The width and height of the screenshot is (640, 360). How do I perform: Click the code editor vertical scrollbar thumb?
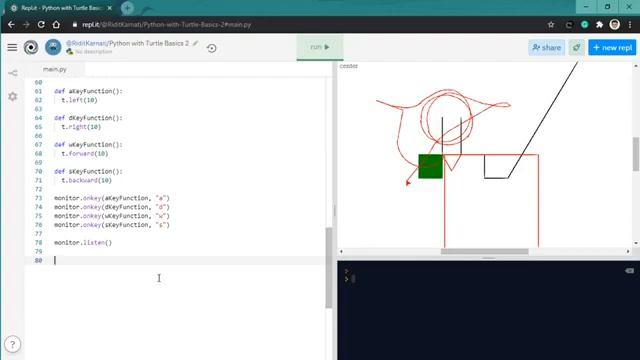(x=329, y=267)
